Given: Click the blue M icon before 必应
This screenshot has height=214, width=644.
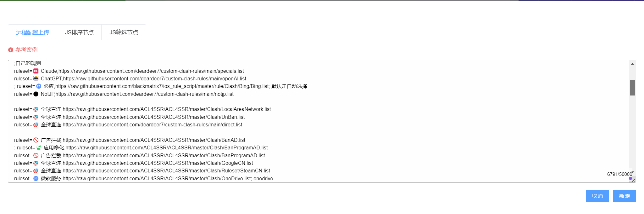Looking at the screenshot, I should click(39, 86).
